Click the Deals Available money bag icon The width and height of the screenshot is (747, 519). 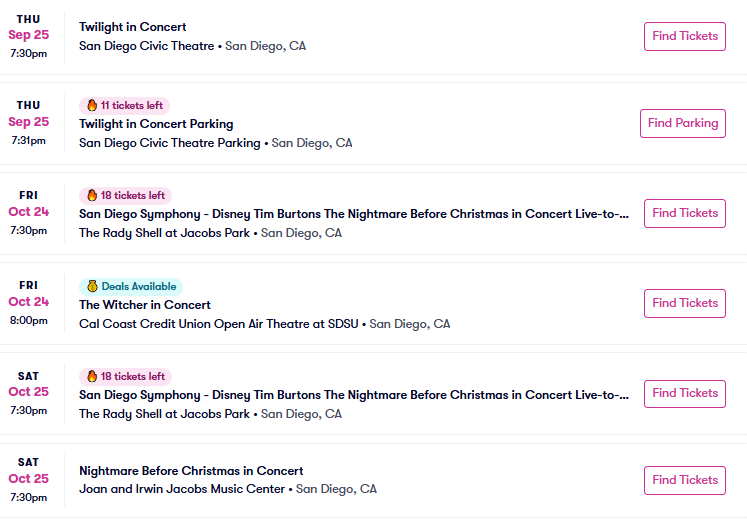92,286
